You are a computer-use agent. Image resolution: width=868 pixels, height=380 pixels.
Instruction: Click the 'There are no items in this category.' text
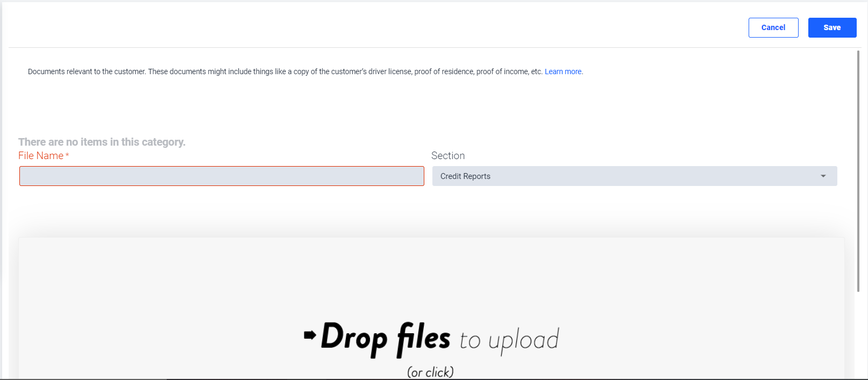pyautogui.click(x=102, y=142)
